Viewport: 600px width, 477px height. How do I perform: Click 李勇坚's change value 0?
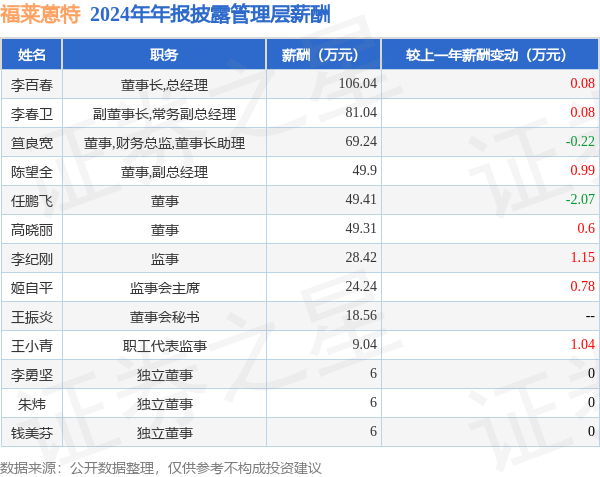[591, 373]
